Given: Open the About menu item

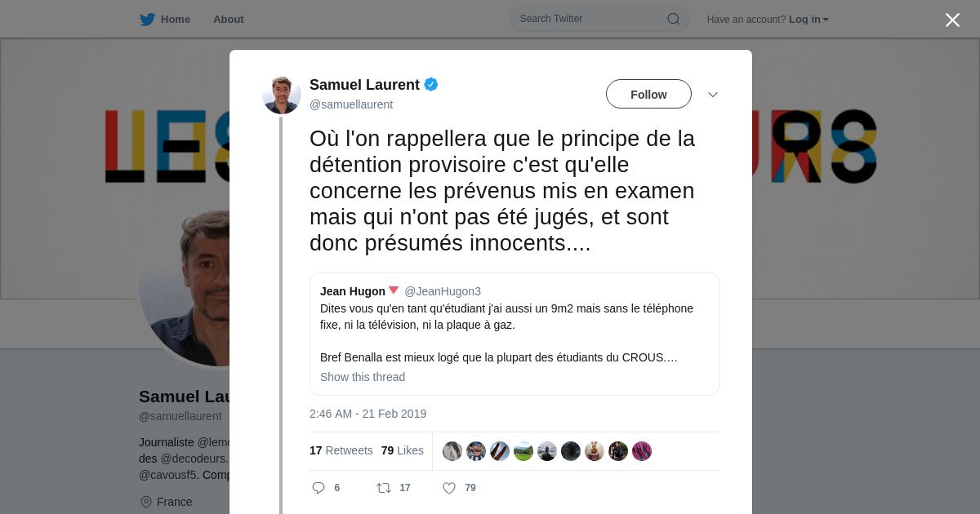Looking at the screenshot, I should 229,20.
